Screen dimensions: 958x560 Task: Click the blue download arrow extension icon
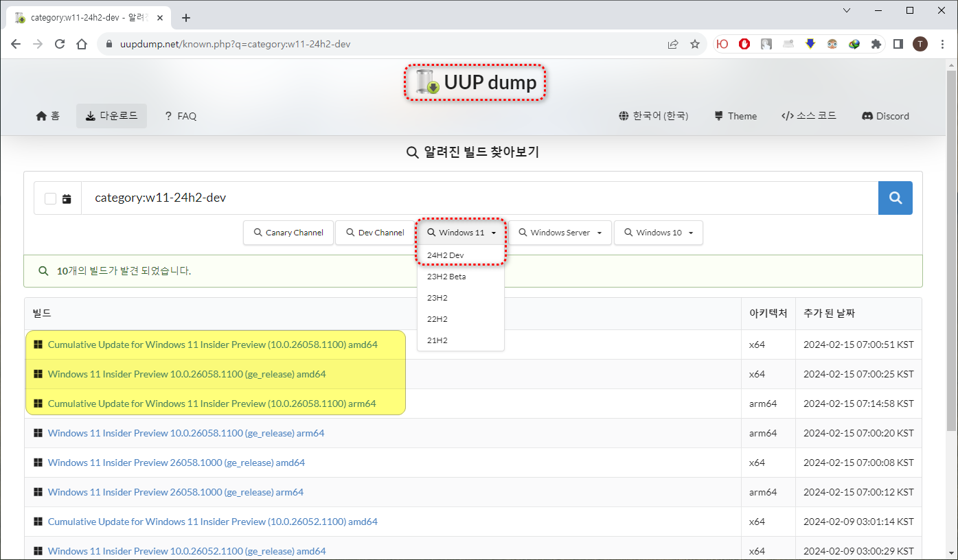(x=810, y=44)
